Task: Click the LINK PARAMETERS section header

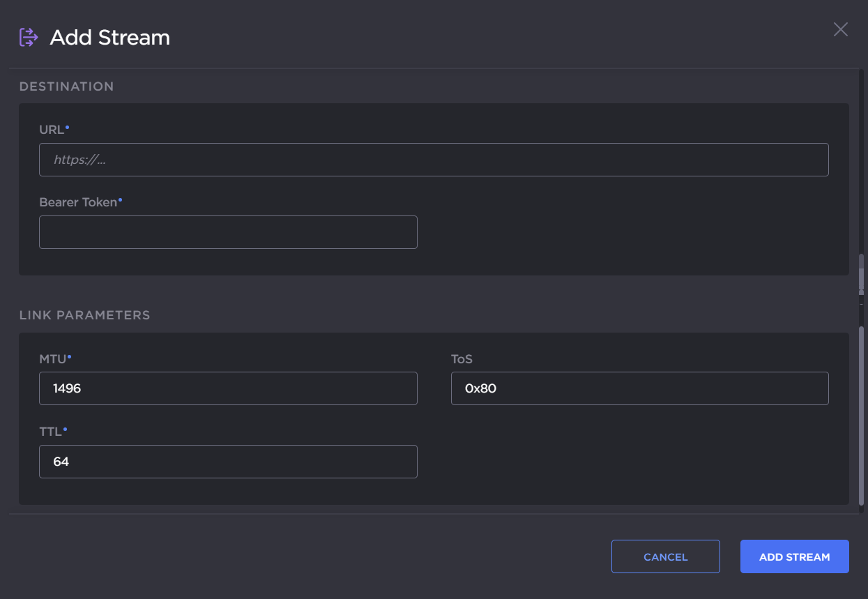Action: pyautogui.click(x=84, y=315)
